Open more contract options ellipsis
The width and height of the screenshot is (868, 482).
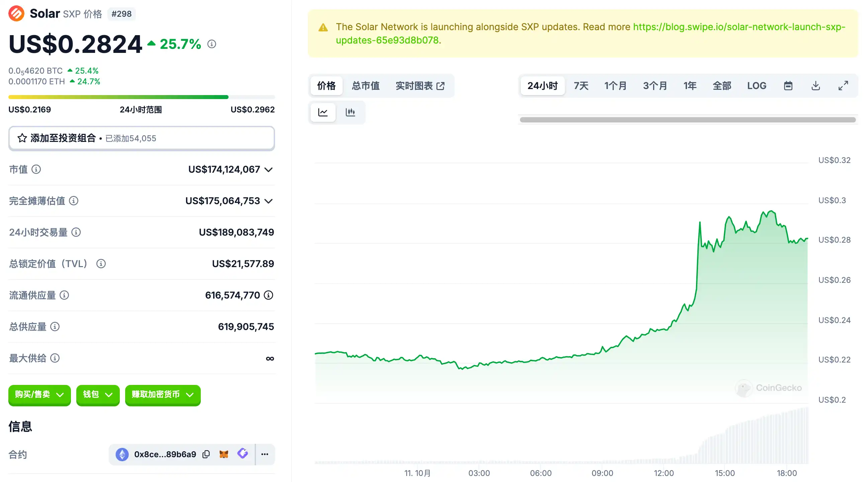coord(265,454)
